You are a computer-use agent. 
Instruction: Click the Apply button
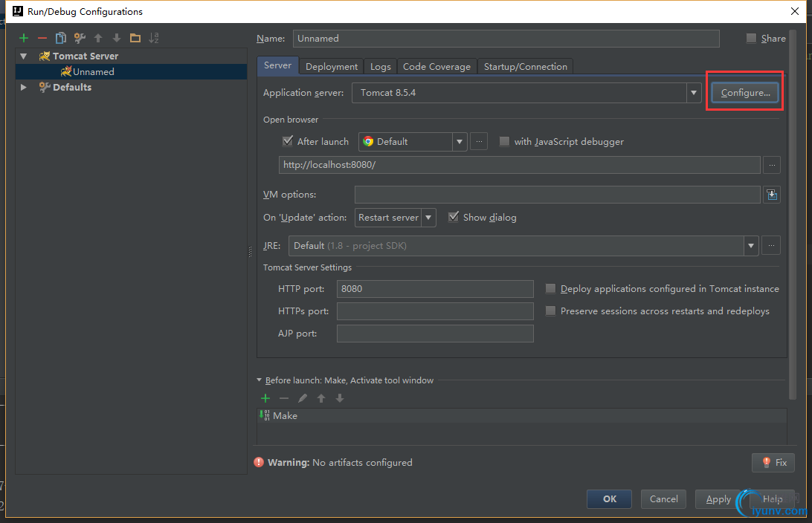(x=718, y=499)
